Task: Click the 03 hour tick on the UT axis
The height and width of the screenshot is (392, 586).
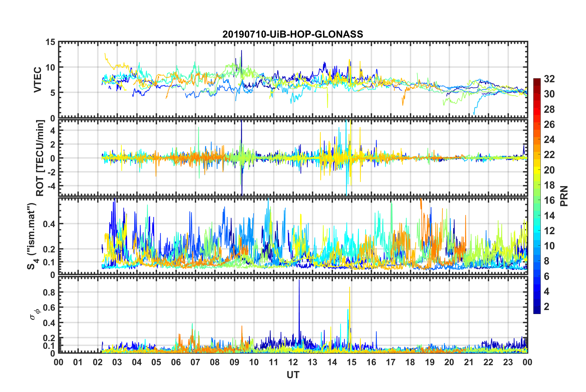Action: click(117, 362)
